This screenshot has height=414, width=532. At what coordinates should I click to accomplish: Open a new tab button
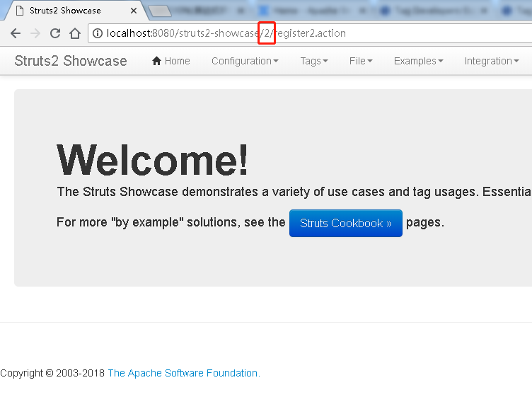click(x=160, y=11)
